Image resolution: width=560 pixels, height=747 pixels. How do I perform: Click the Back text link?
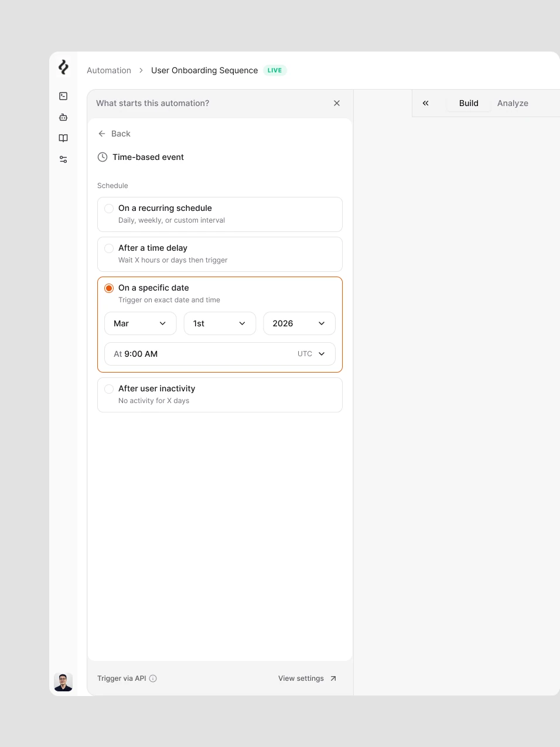(121, 134)
